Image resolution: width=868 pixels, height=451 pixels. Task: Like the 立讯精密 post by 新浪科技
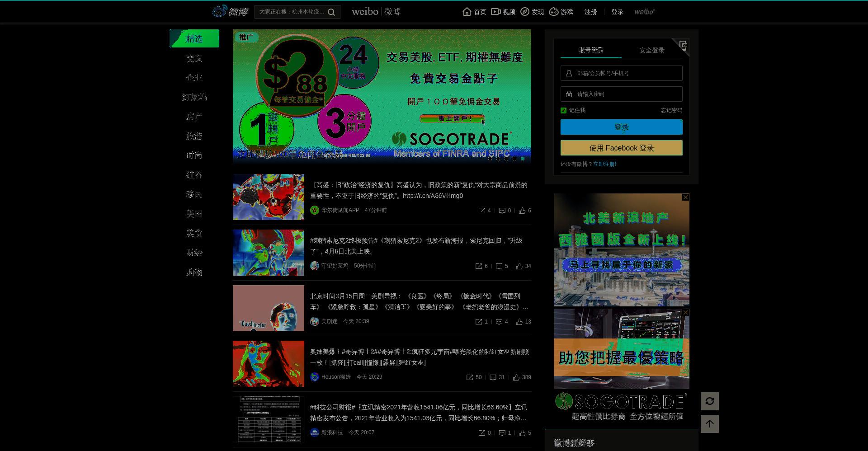[x=522, y=433]
